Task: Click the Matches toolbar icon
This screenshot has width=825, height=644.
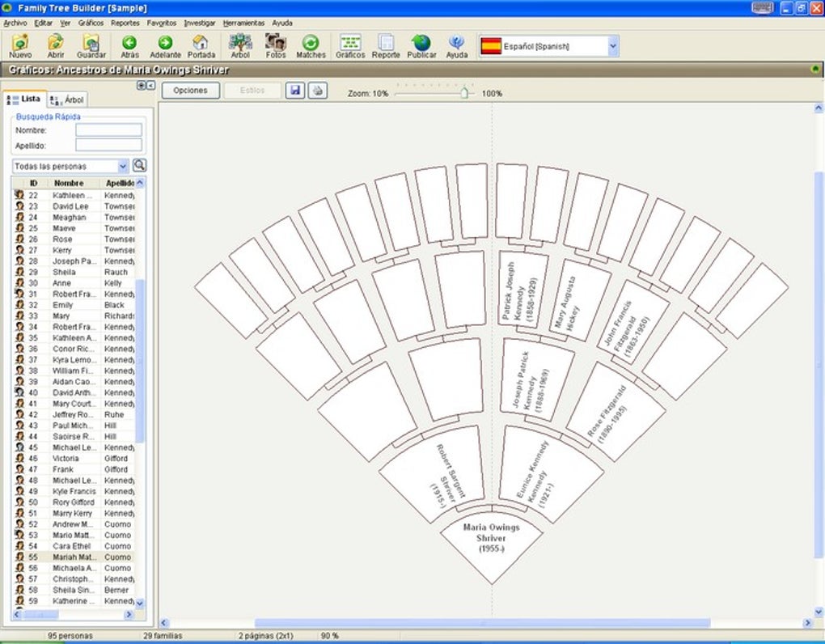Action: (x=311, y=46)
